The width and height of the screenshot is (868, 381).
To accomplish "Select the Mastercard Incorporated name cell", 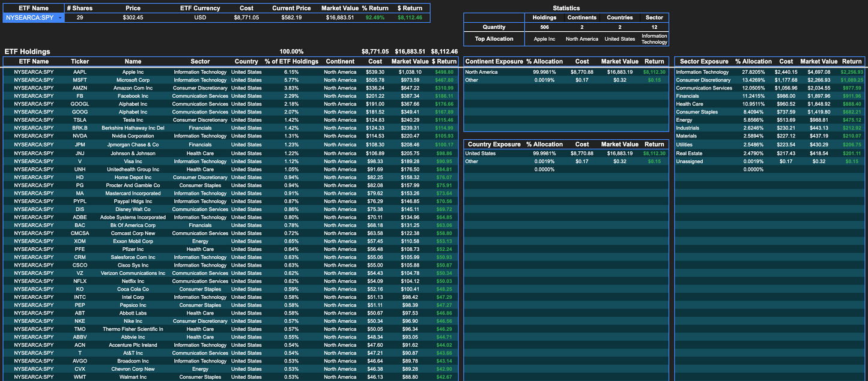I will point(133,193).
